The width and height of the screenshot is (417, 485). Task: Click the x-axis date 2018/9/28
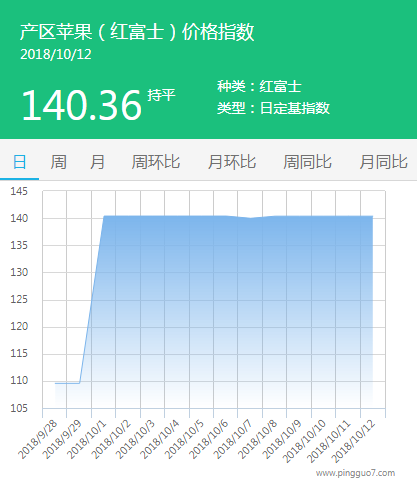(38, 440)
